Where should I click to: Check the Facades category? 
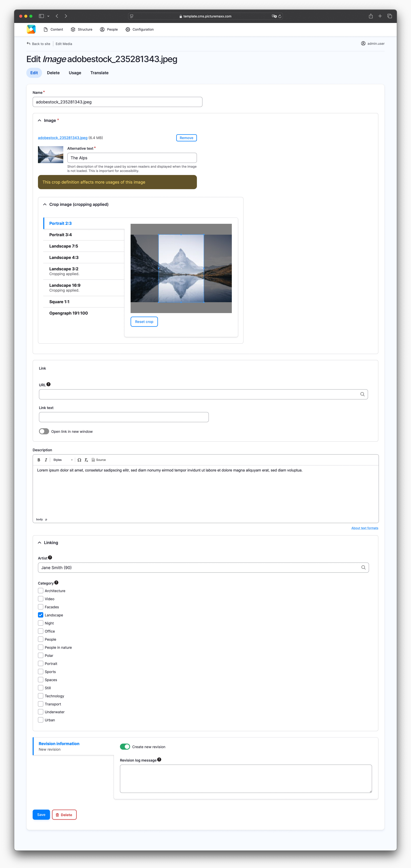41,607
